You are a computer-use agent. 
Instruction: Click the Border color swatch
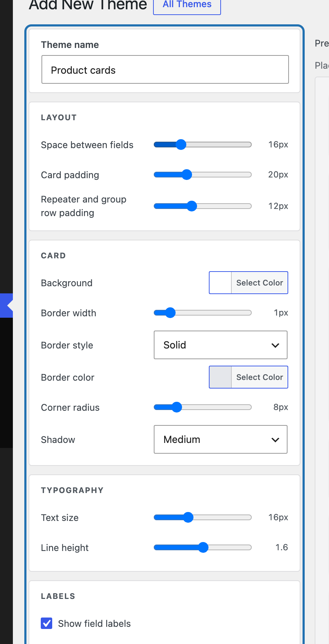click(220, 377)
